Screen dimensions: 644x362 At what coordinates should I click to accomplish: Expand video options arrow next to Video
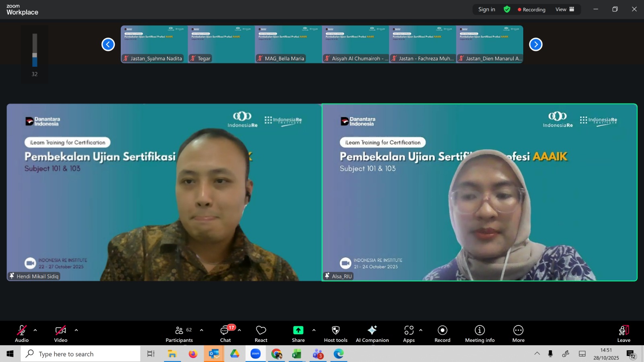(x=76, y=330)
